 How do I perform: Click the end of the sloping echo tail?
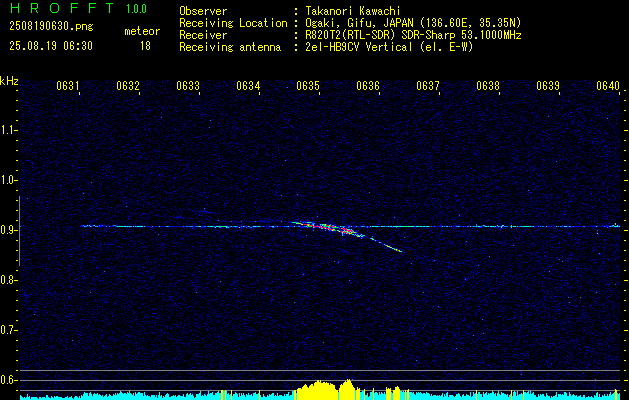click(400, 251)
